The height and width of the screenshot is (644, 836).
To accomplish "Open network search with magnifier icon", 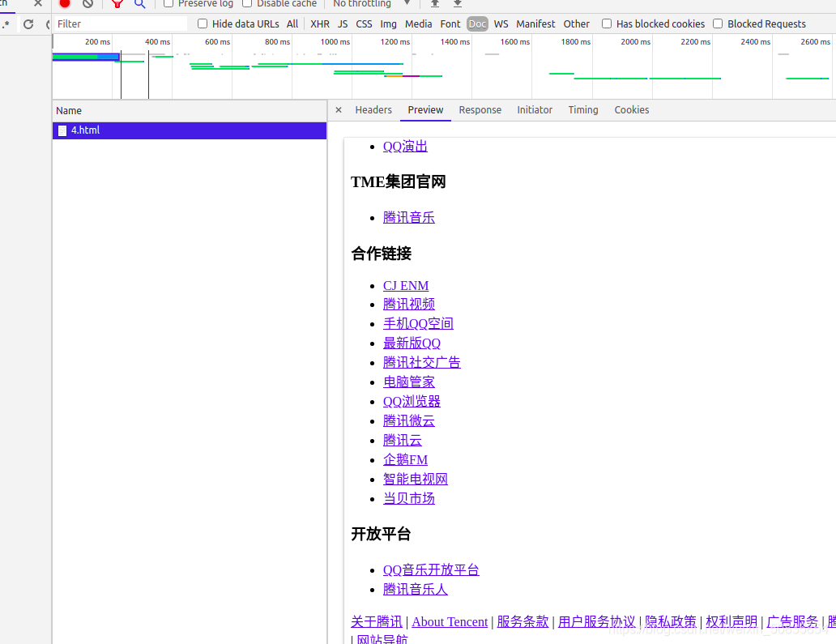I will coord(139,3).
